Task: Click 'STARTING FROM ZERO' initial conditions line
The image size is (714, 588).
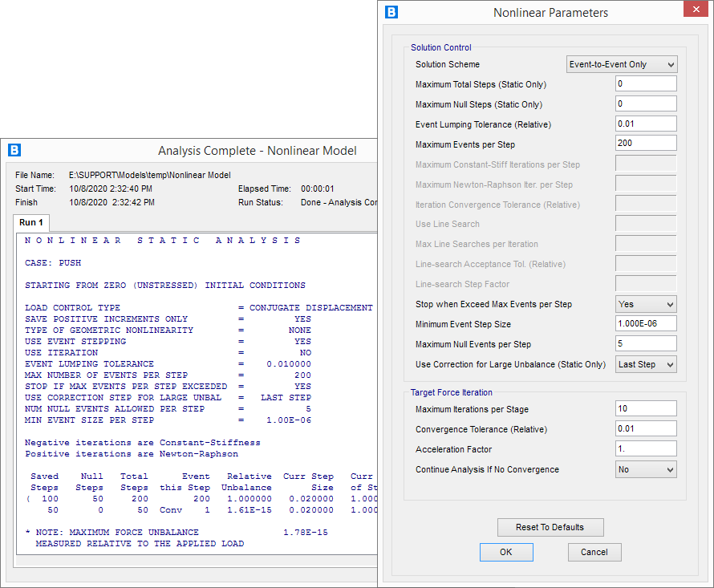Action: [x=164, y=286]
